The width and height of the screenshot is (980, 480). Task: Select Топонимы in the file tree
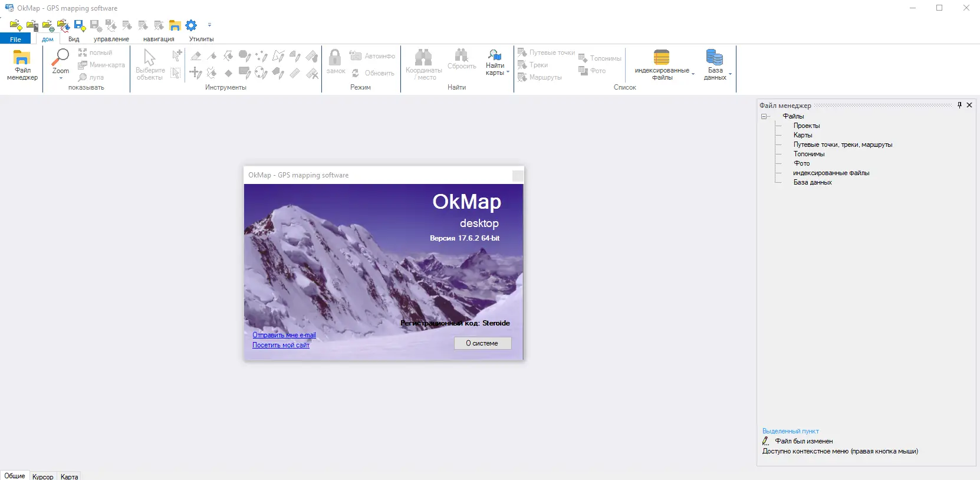(x=809, y=154)
